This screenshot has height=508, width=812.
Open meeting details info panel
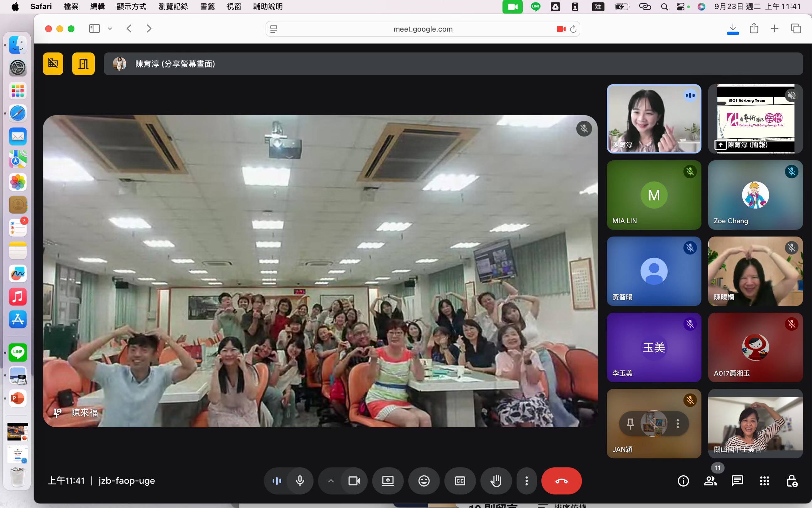683,481
